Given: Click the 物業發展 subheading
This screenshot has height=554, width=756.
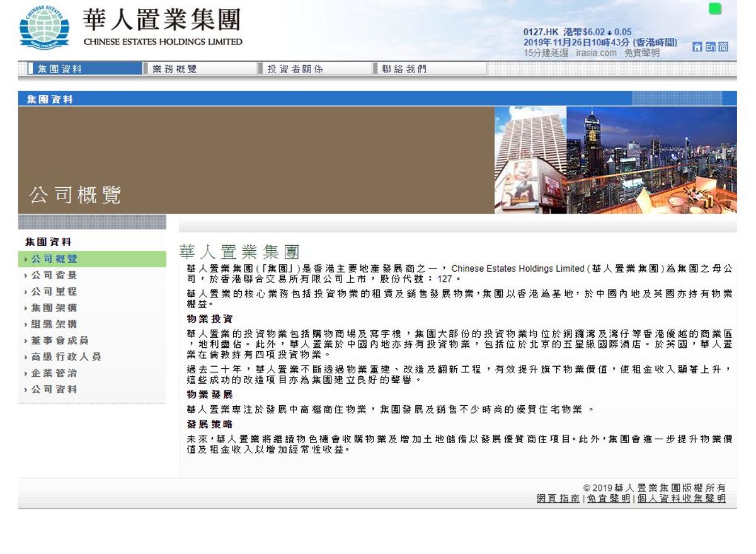Looking at the screenshot, I should tap(210, 395).
